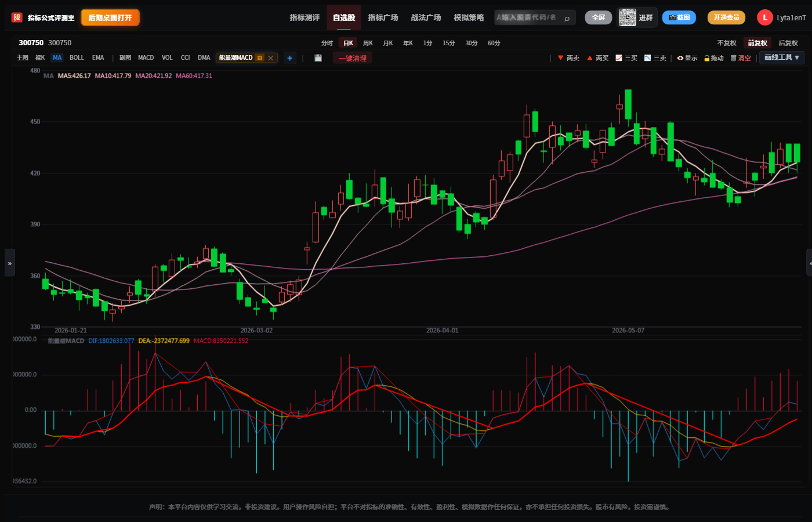Select the 三买 chart marker tool
The height and width of the screenshot is (522, 812).
click(x=626, y=58)
